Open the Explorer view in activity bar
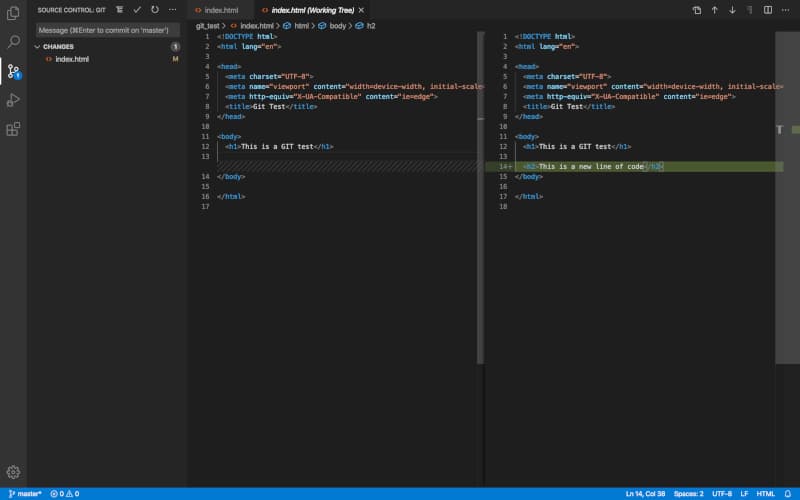Screen dimensions: 800x500 pos(13,13)
